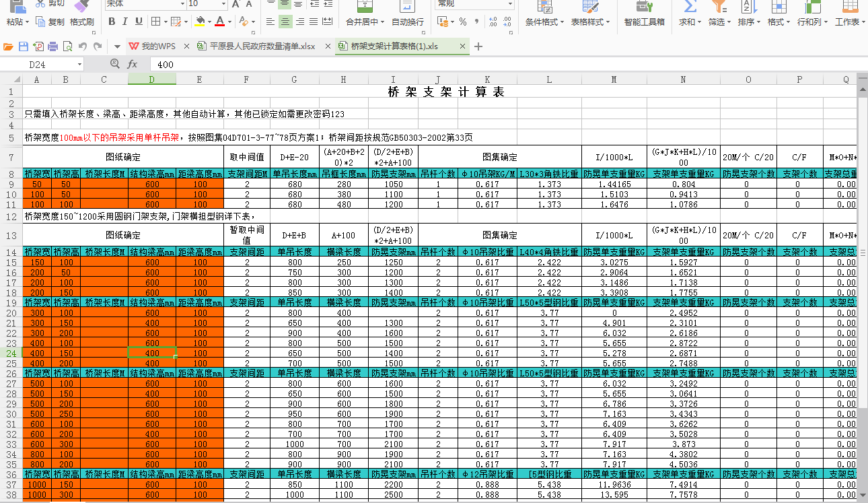Click the save disk icon
Viewport: 868px width, 503px height.
pyautogui.click(x=24, y=46)
